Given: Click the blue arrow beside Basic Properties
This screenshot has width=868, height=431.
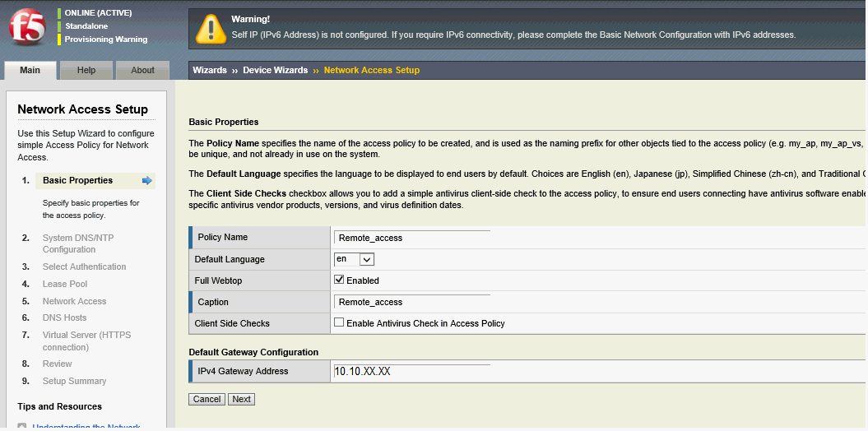Looking at the screenshot, I should 147,181.
